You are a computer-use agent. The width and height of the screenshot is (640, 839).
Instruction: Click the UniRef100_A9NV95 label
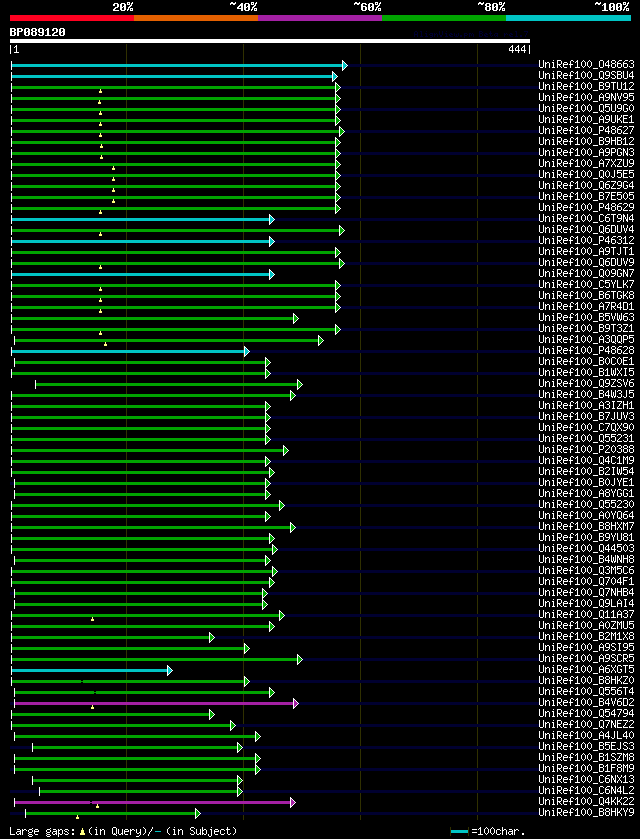(586, 98)
